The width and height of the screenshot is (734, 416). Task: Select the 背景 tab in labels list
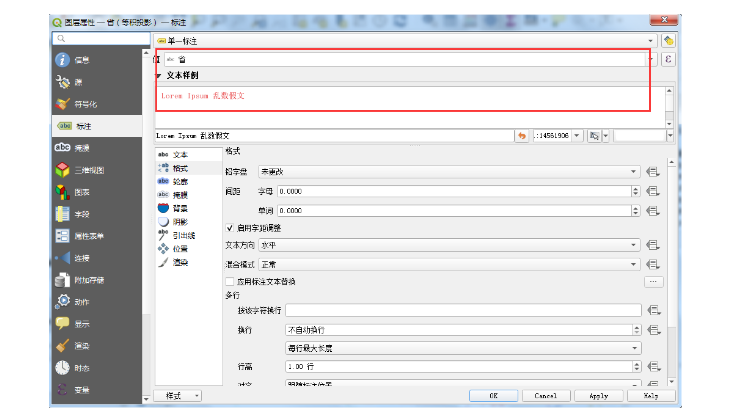189,208
